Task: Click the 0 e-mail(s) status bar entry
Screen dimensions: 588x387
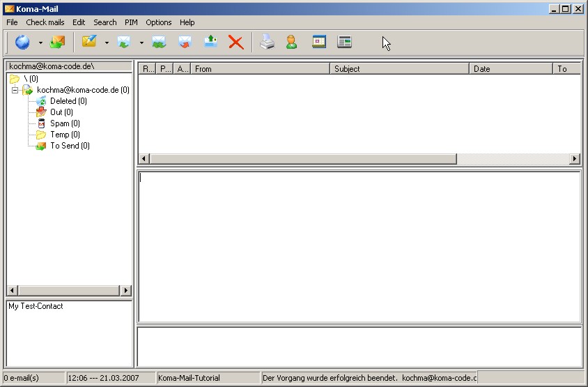Action: click(33, 378)
